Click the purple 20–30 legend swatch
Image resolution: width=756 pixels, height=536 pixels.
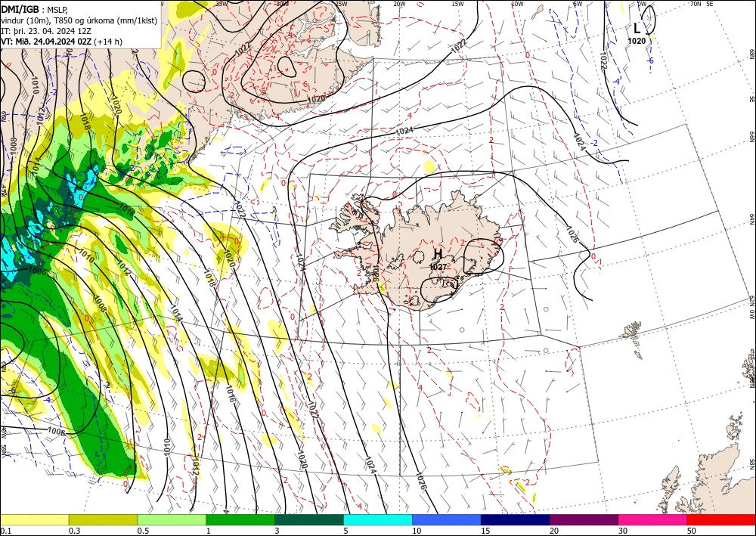[584, 519]
